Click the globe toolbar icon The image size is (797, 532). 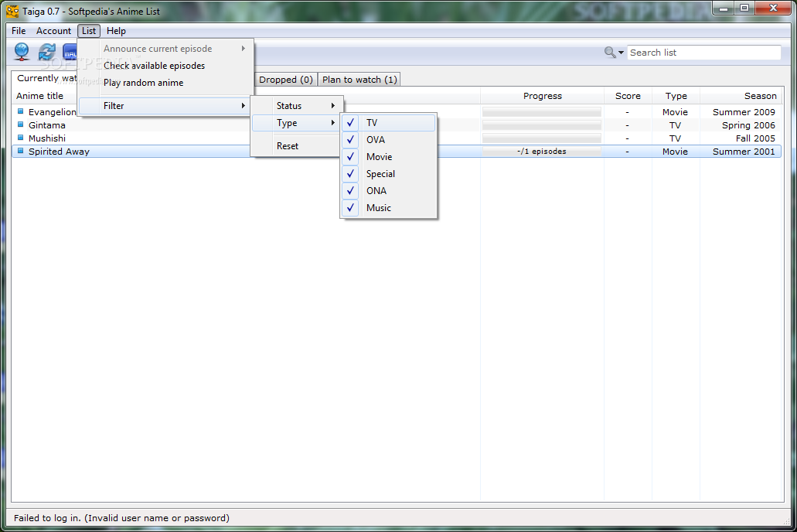point(22,52)
